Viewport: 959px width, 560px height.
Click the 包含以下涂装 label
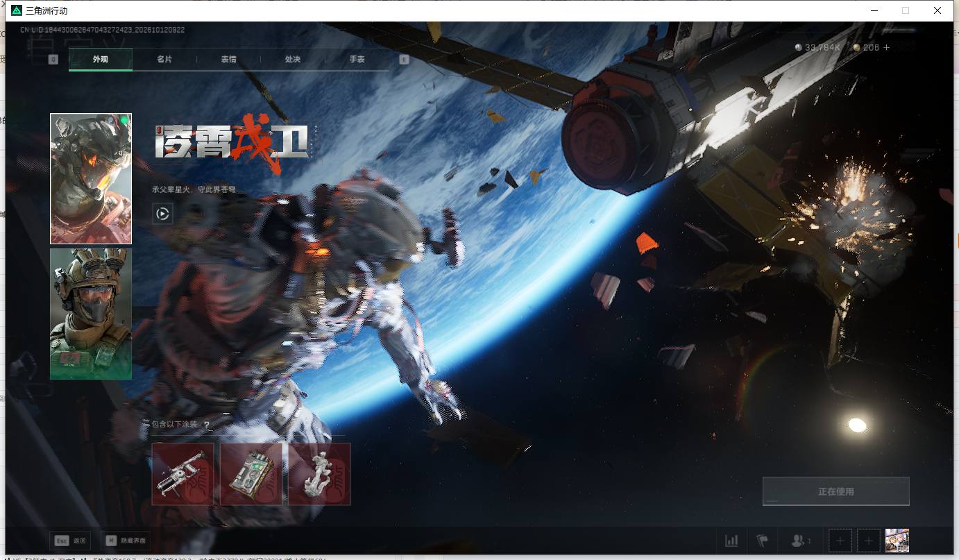pyautogui.click(x=174, y=425)
